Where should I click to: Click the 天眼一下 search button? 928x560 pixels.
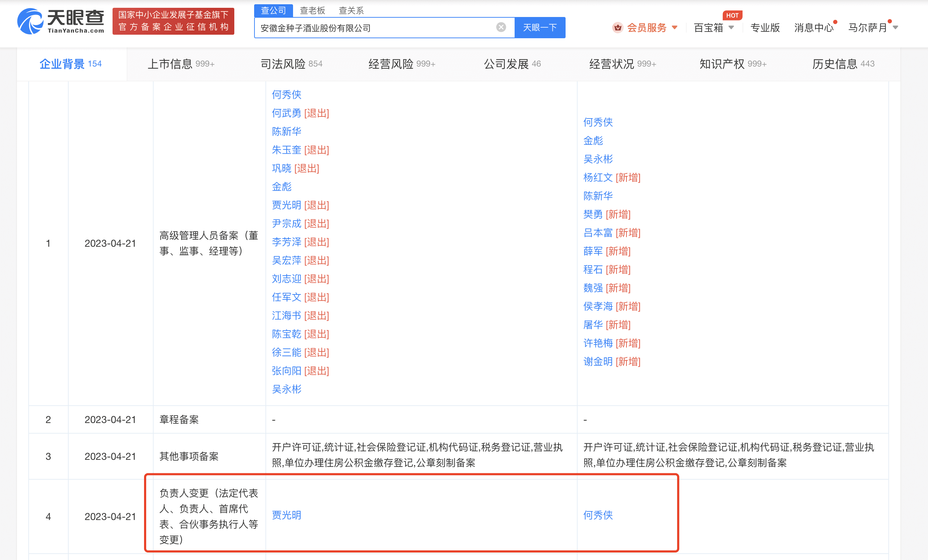coord(540,28)
